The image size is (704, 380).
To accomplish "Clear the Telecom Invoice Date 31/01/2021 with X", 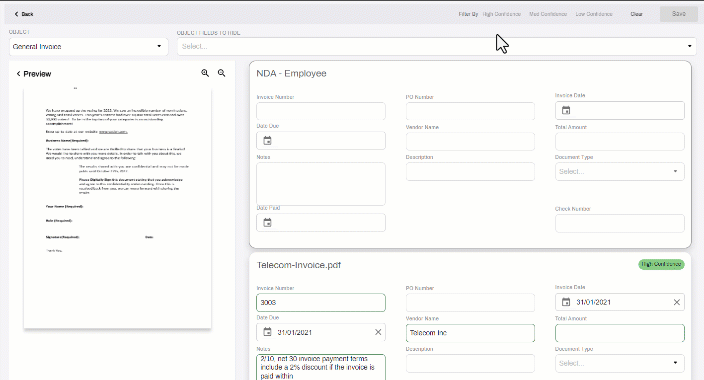I will 677,302.
